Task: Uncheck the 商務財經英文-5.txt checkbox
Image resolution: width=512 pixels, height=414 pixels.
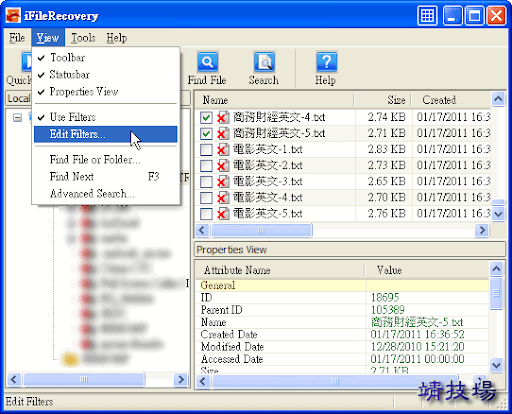Action: click(206, 133)
